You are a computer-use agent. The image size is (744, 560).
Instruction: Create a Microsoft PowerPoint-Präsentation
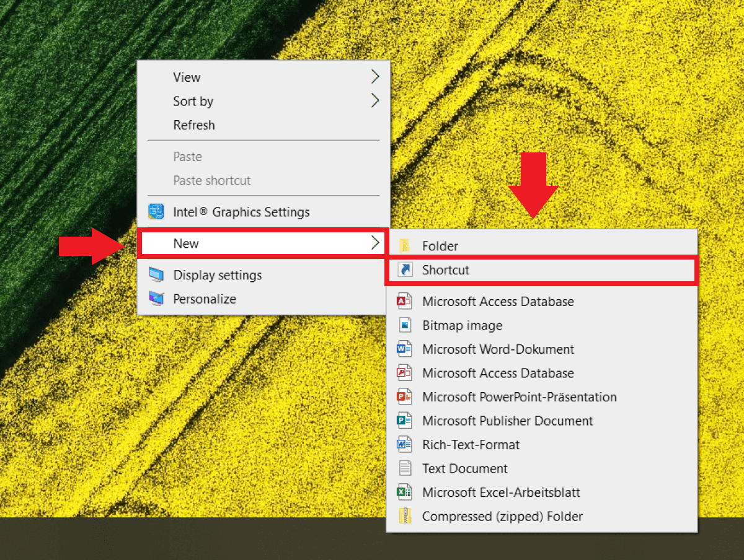click(x=520, y=397)
